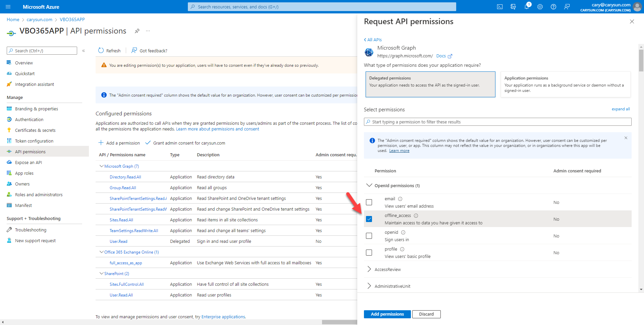
Task: Click Got feedback? in the toolbar
Action: tap(150, 51)
